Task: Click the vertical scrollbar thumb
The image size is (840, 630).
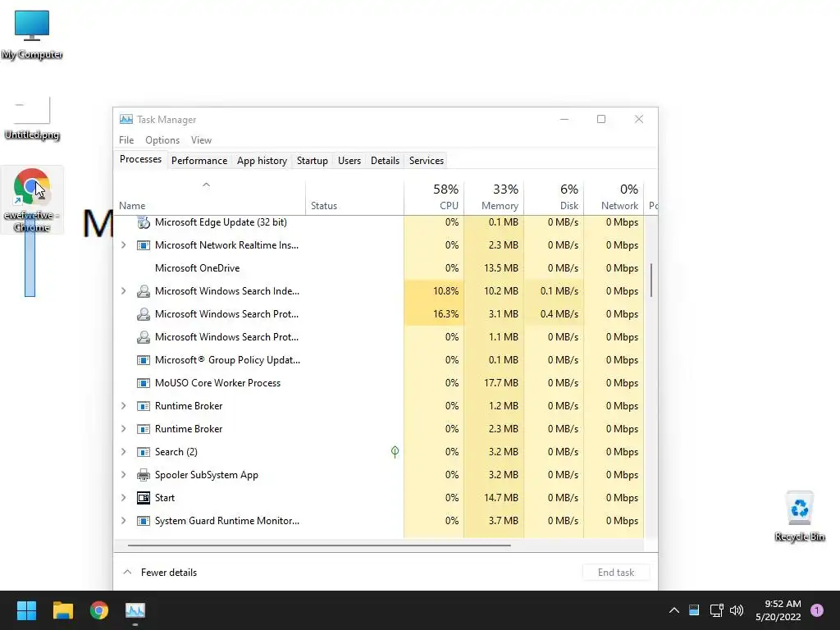Action: pos(651,280)
